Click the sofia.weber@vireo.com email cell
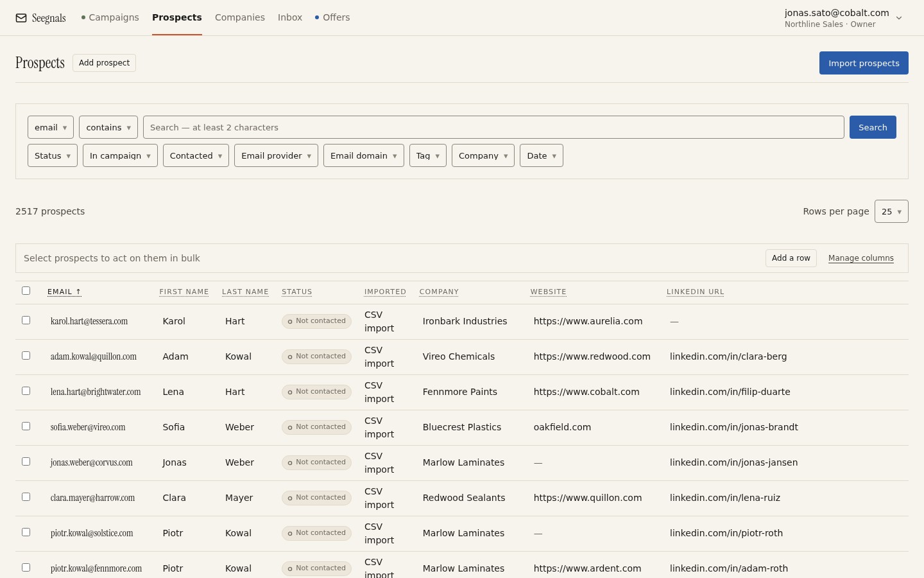Viewport: 924px width, 578px height. click(x=88, y=427)
